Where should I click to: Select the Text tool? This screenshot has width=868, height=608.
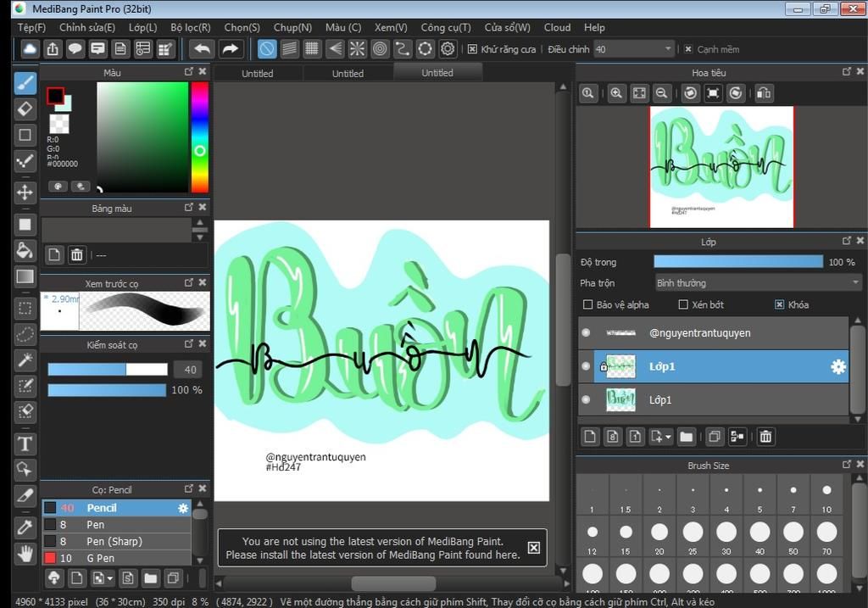pyautogui.click(x=25, y=444)
